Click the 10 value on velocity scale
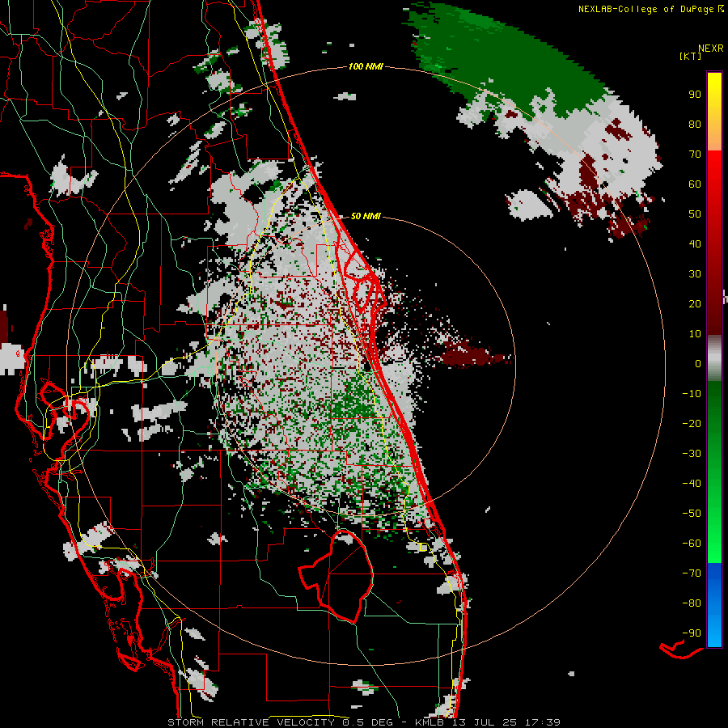 click(695, 334)
